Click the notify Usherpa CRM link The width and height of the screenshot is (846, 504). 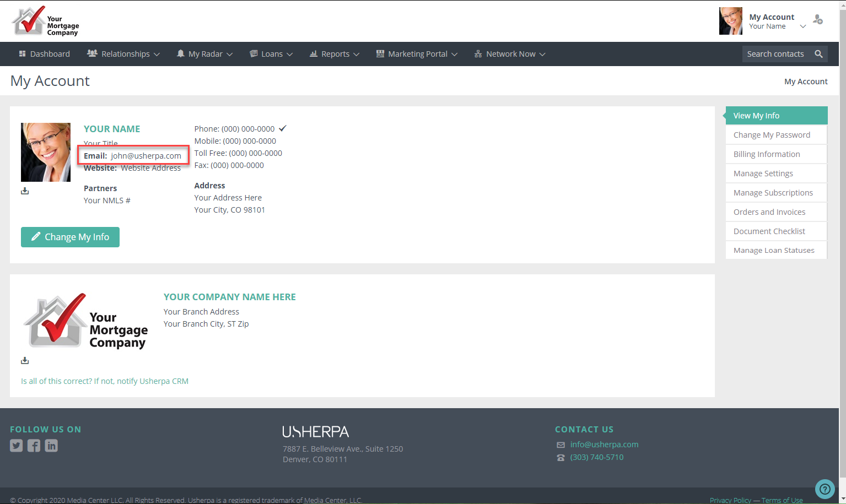pos(105,381)
